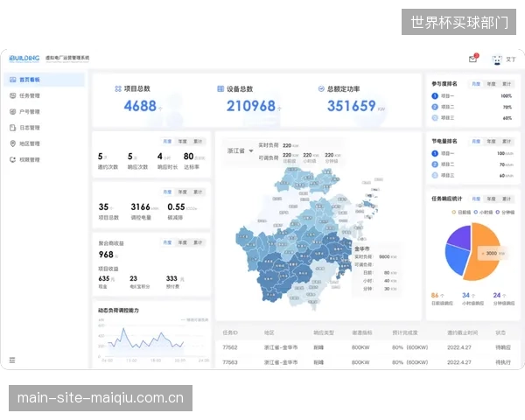Viewport: 525px width, 420px height.
Task: Click the 状态 column header
Action: [x=500, y=332]
